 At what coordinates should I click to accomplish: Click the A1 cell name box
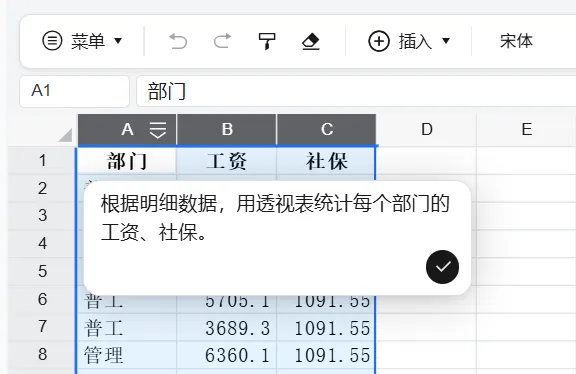click(x=75, y=91)
